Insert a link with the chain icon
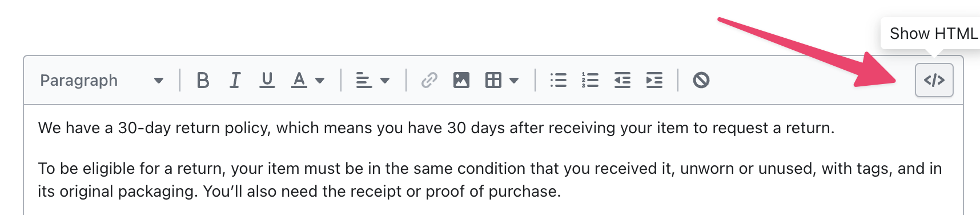The width and height of the screenshot is (980, 215). [429, 80]
